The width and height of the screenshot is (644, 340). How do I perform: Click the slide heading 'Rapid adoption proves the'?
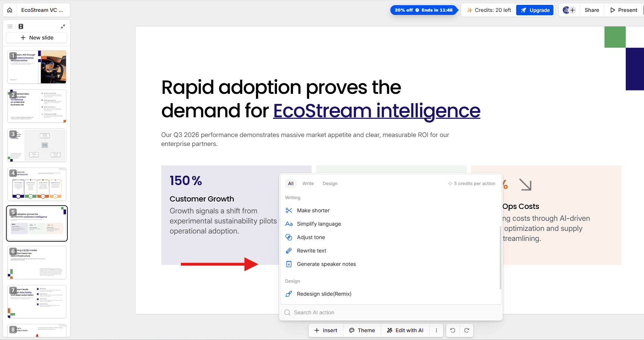click(281, 88)
